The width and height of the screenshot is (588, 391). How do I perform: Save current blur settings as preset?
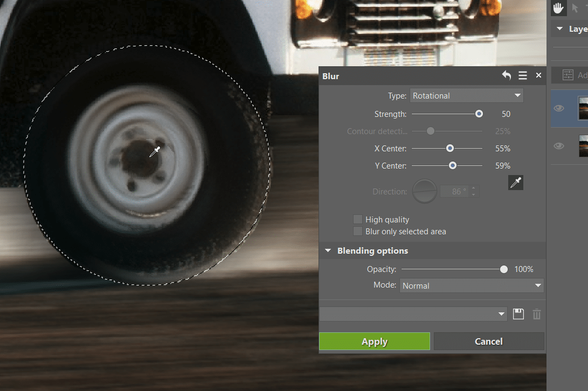(518, 313)
